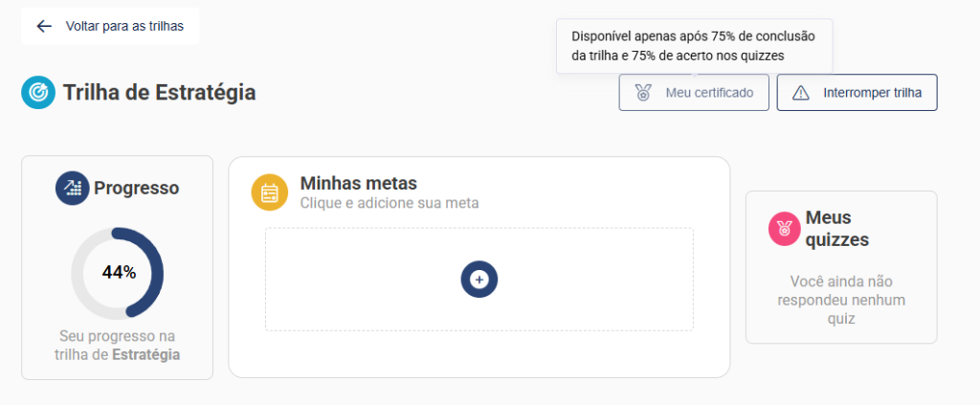Click the 'Seu progresso na trilha' caption
980x405 pixels.
(118, 346)
